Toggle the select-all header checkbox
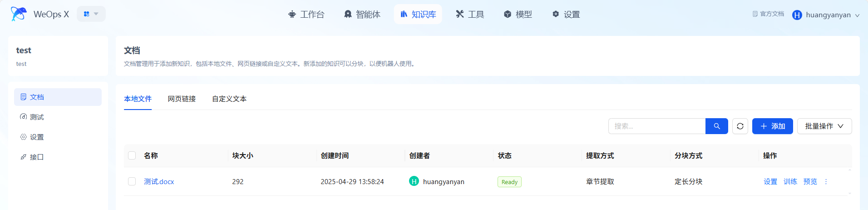 132,155
